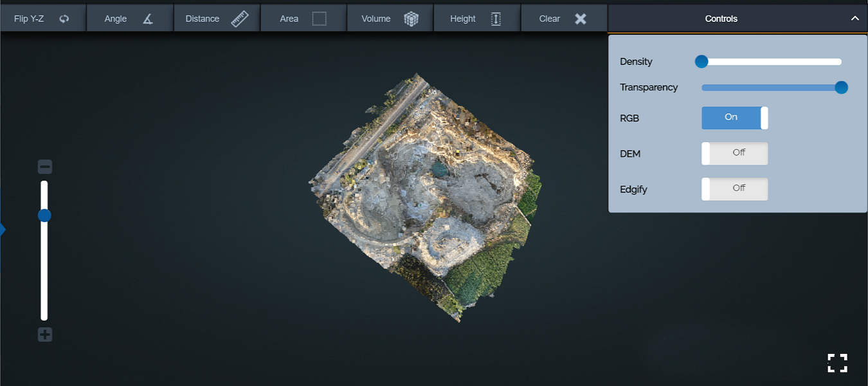Select the Angle measurement tool icon
This screenshot has width=868, height=386.
coord(148,19)
